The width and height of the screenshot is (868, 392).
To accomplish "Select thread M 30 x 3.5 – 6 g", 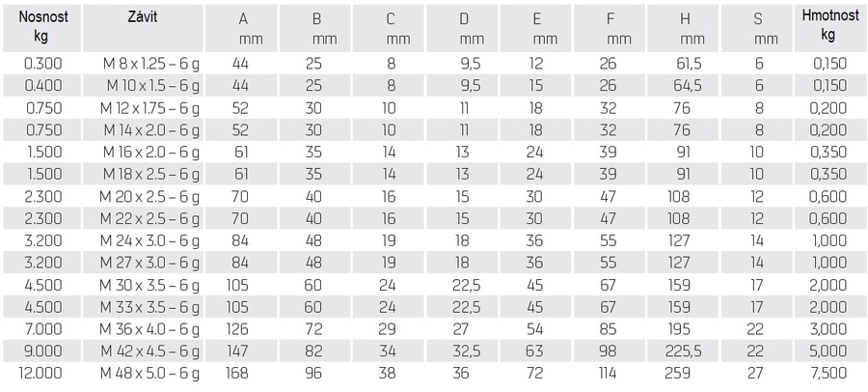I will coord(149,285).
